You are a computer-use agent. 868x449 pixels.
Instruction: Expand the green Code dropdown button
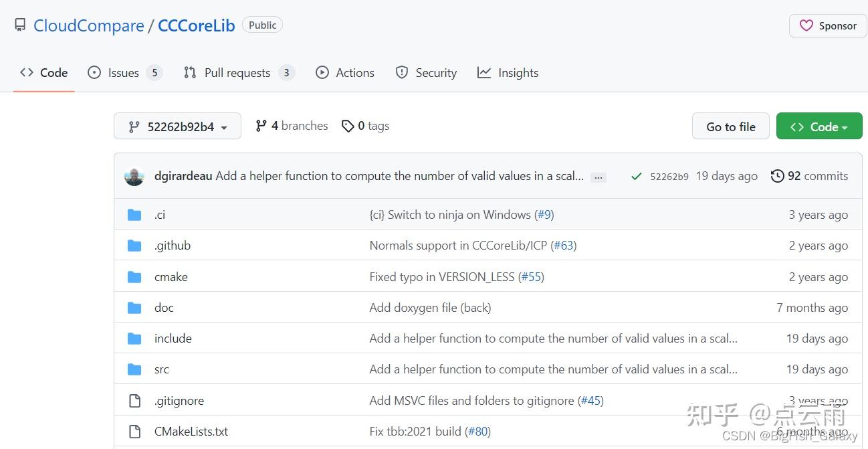819,126
